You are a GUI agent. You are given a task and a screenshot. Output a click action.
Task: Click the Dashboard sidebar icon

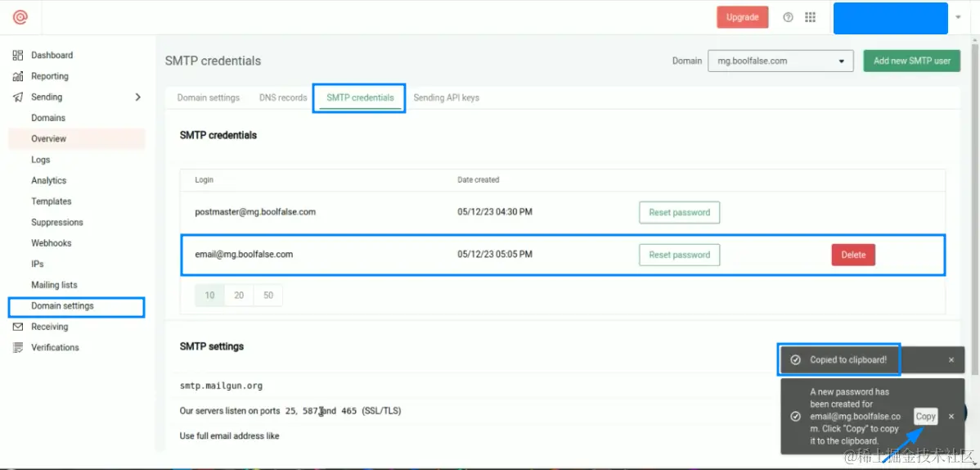coord(18,55)
